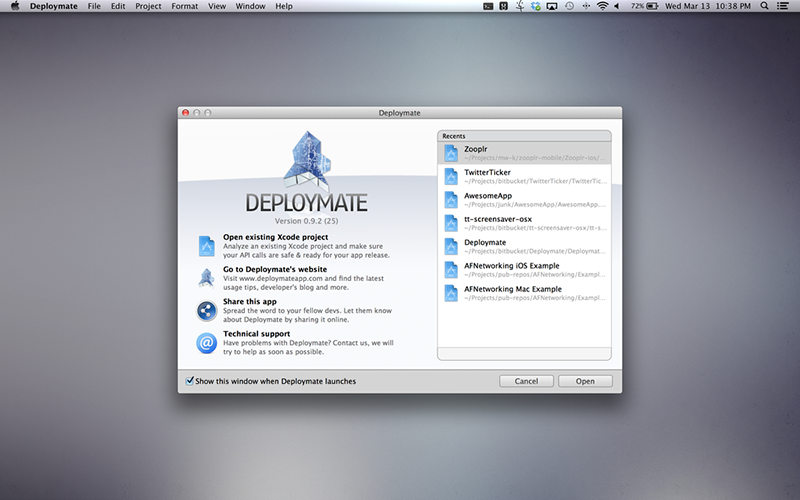Click the Share this app icon
800x500 pixels.
pos(207,311)
